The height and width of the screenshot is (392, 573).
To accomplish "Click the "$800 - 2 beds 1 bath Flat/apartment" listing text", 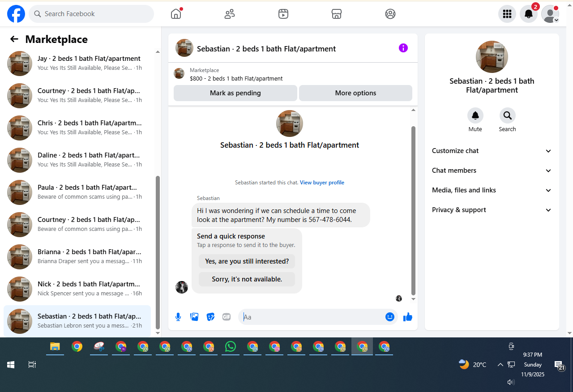I will click(x=236, y=79).
